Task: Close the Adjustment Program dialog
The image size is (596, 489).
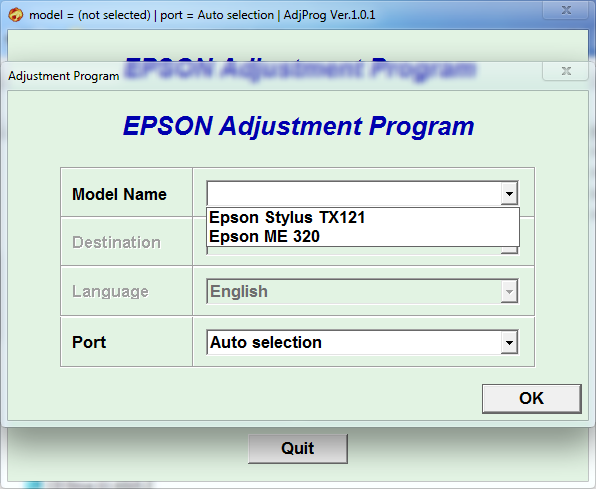Action: pos(566,71)
